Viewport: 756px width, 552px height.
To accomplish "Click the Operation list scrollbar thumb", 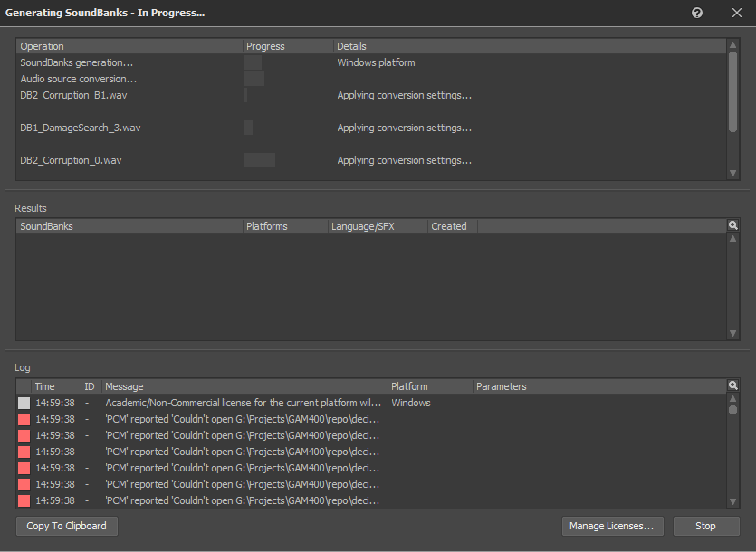I will [732, 91].
